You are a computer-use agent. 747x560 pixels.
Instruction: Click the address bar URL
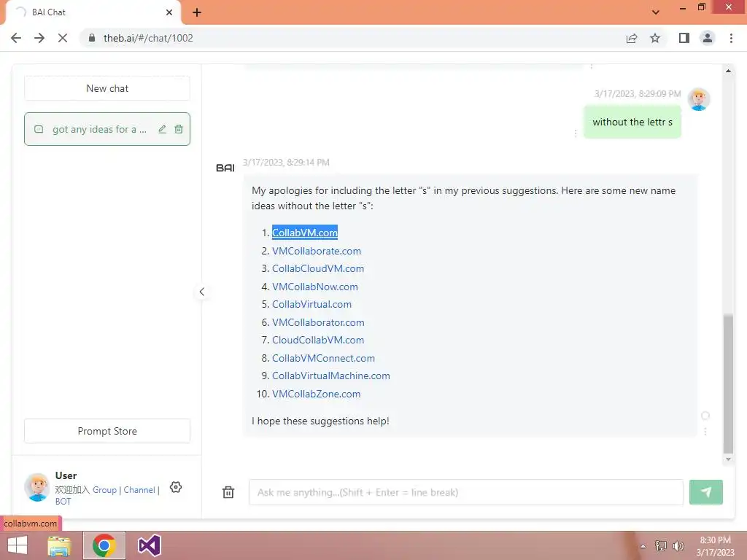pyautogui.click(x=148, y=38)
